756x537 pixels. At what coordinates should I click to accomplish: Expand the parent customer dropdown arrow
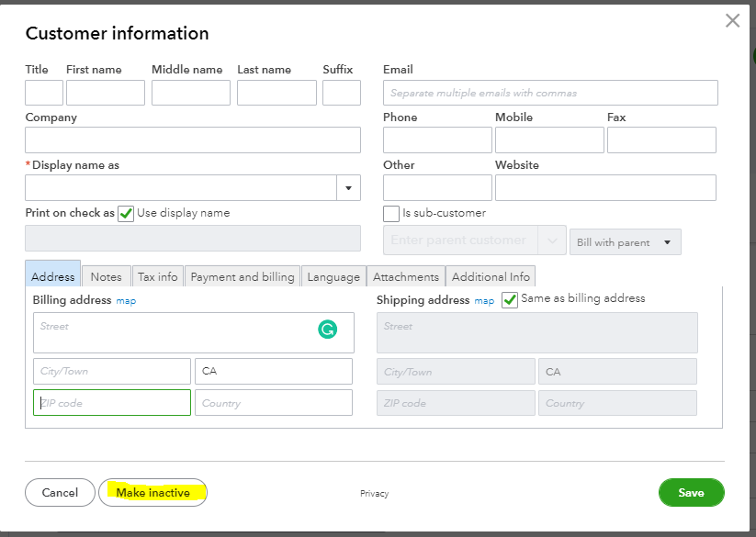coord(552,241)
